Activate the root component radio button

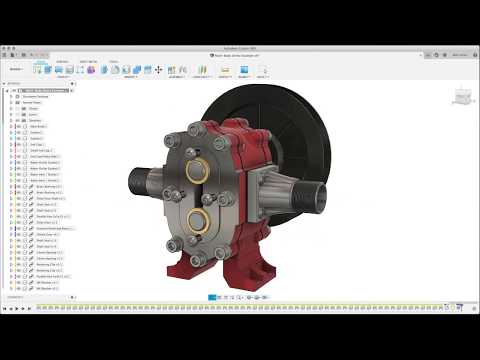tap(71, 91)
